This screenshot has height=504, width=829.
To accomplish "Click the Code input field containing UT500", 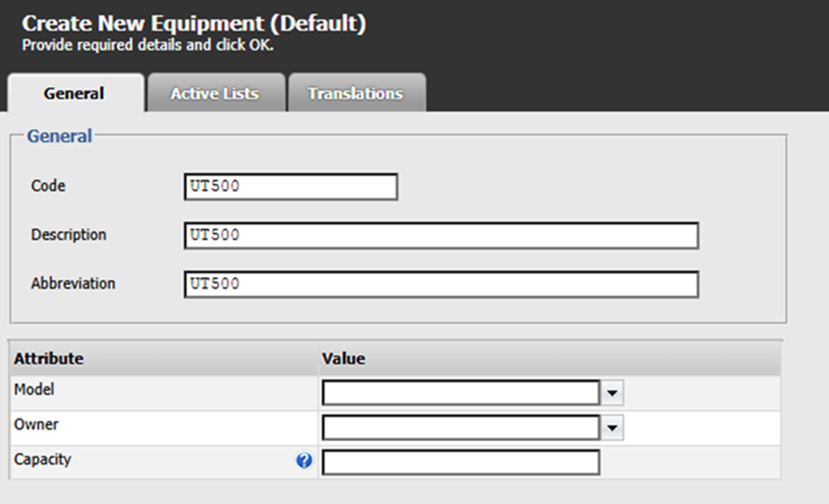I will [291, 187].
